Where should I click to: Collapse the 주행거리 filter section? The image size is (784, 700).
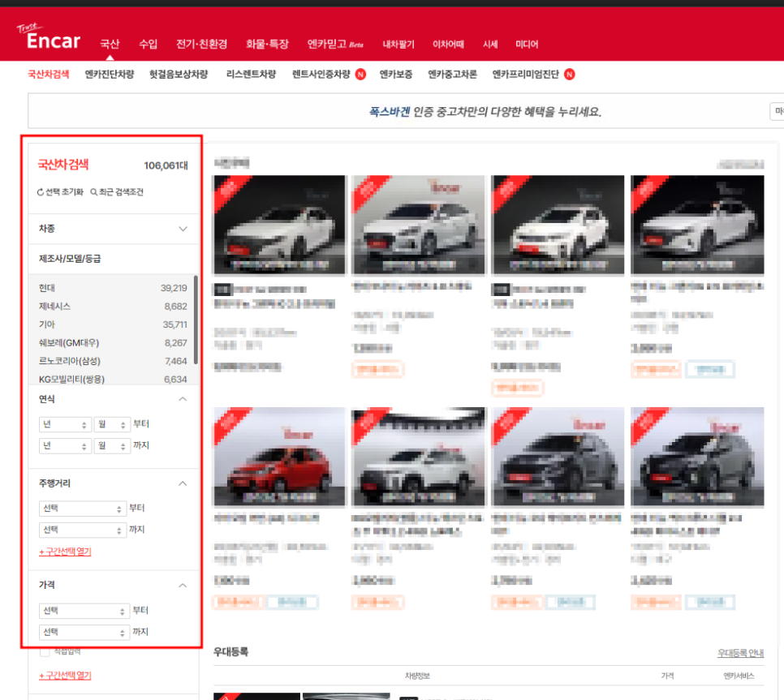[183, 483]
